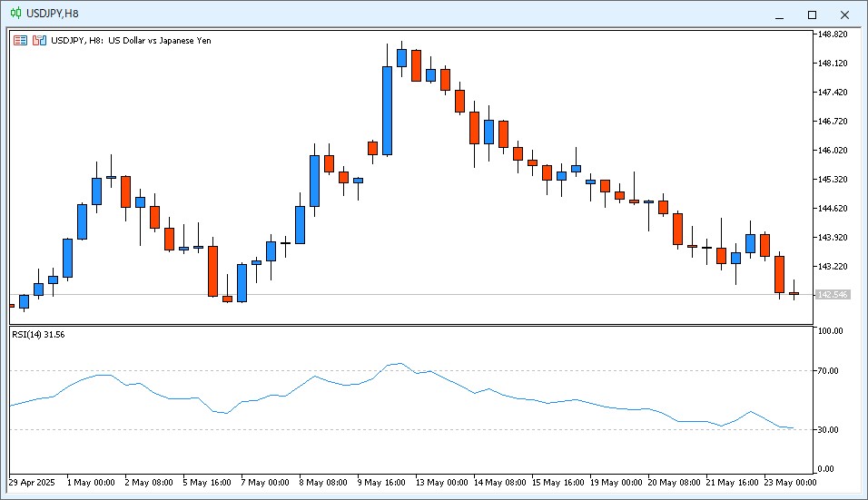Viewport: 868px width, 500px height.
Task: Click the tallest blue candle near 9 May 16:00
Action: [388, 111]
